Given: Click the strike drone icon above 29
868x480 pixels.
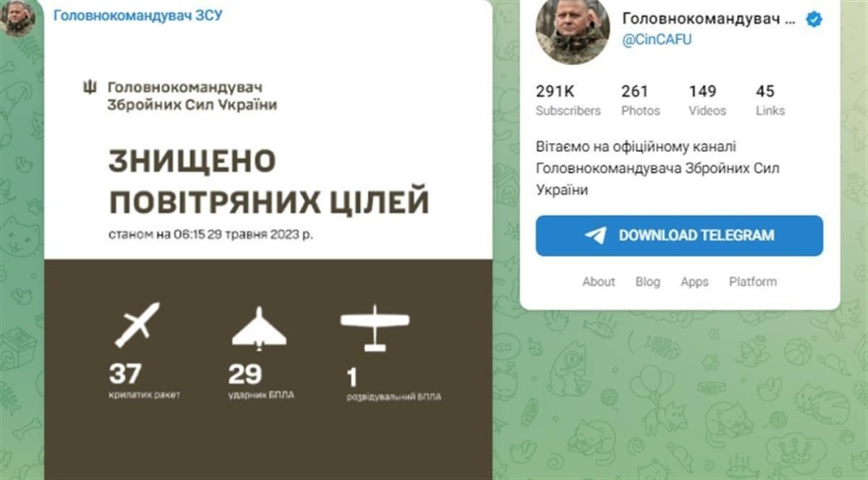Looking at the screenshot, I should [x=259, y=328].
